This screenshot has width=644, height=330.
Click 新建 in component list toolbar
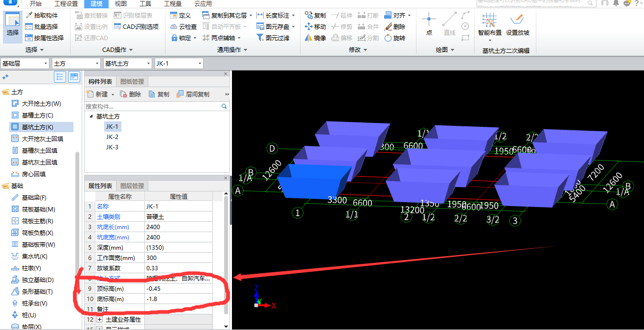[99, 94]
